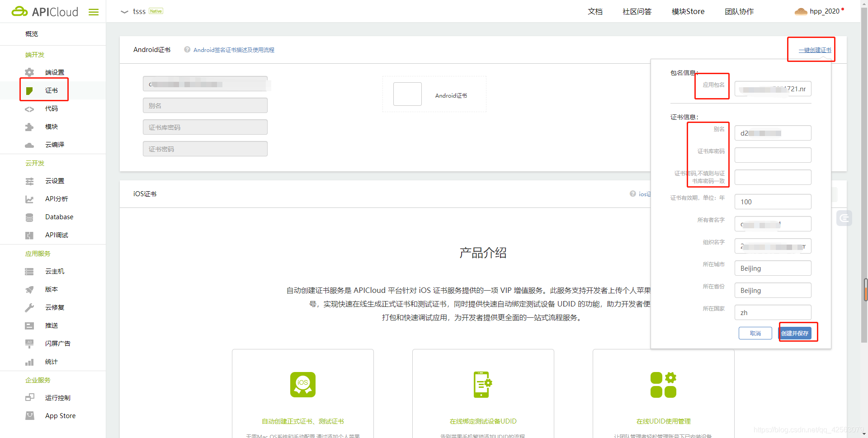Screen dimensions: 868x438
Task: Open the API分析 chart icon
Action: coord(29,199)
